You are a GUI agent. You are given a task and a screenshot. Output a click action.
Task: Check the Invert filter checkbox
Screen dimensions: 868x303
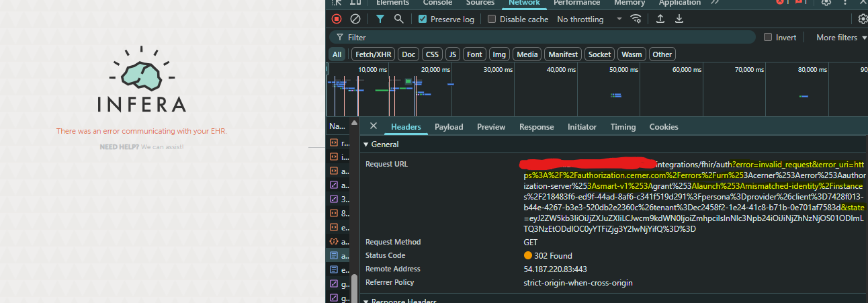pos(768,38)
